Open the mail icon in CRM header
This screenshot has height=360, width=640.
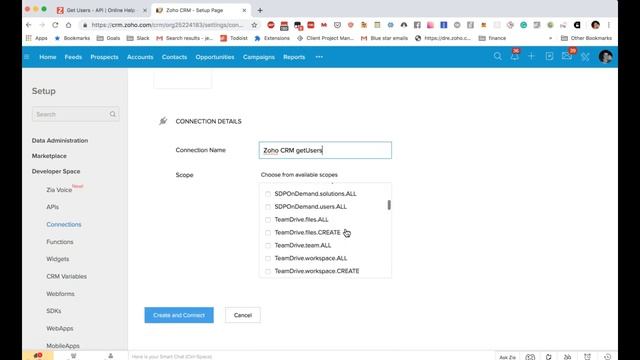coord(567,56)
